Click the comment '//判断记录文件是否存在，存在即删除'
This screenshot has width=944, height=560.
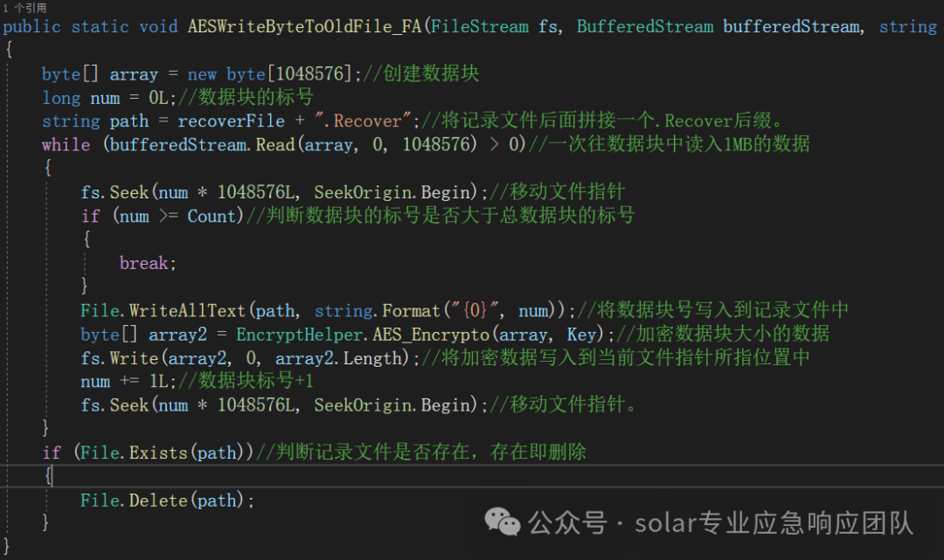pos(421,453)
